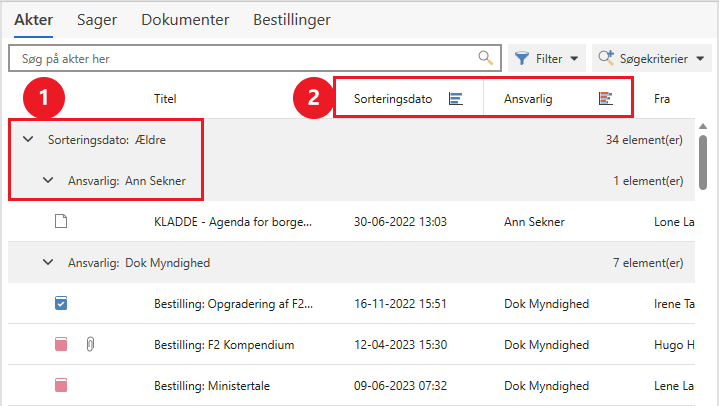
Task: Switch to the Dokumenter tab
Action: [185, 20]
